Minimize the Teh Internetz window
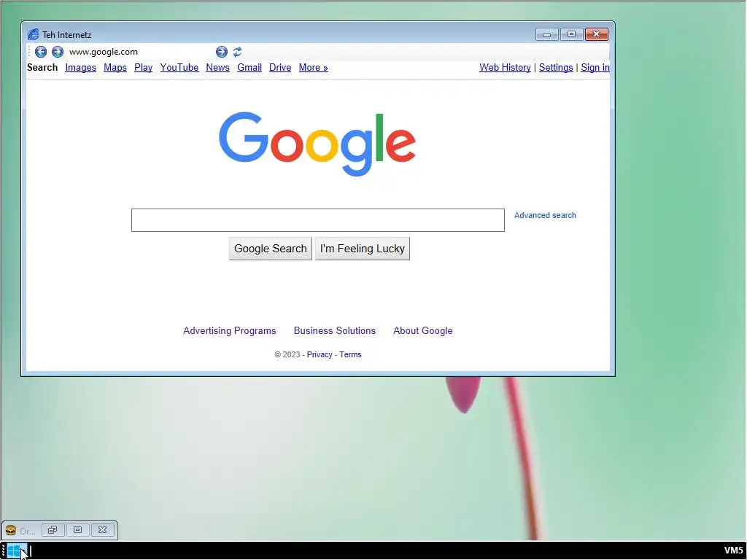This screenshot has height=560, width=747. pos(547,34)
